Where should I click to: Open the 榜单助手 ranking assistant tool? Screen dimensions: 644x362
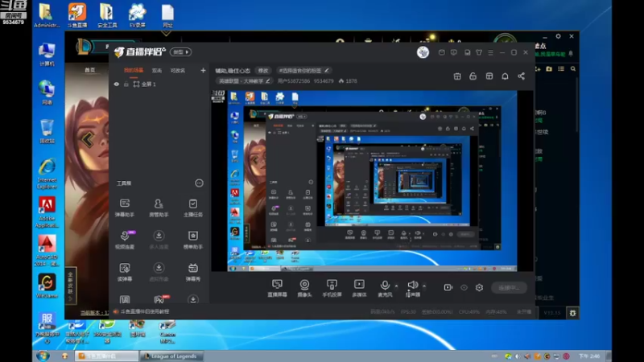click(x=192, y=240)
